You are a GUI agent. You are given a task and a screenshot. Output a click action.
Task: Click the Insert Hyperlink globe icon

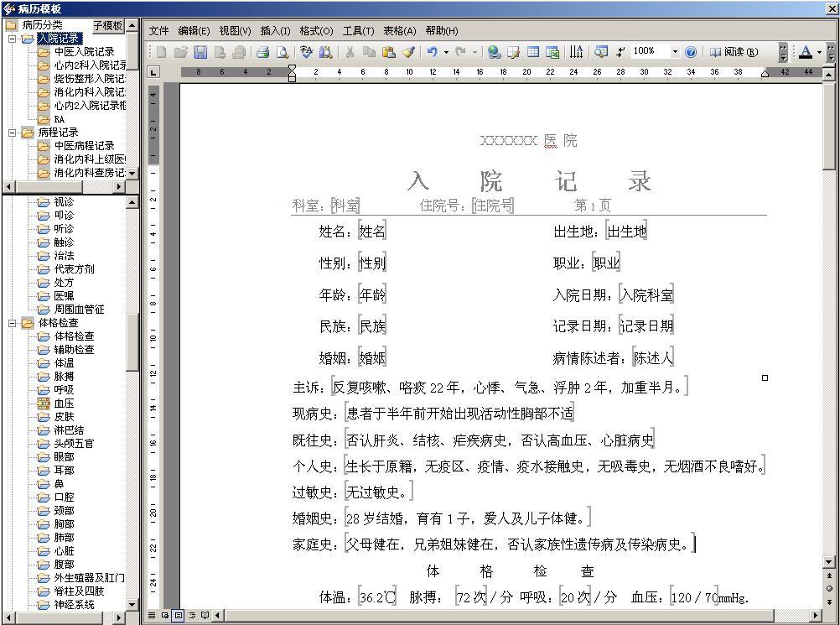(x=494, y=52)
